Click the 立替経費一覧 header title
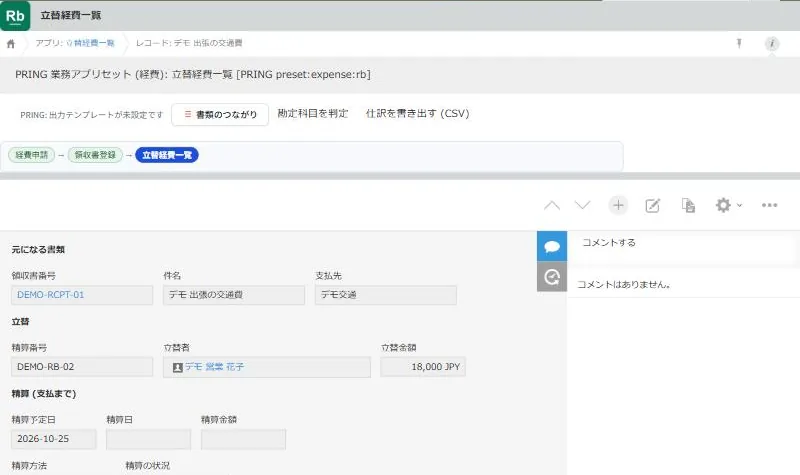This screenshot has height=475, width=800. (71, 15)
